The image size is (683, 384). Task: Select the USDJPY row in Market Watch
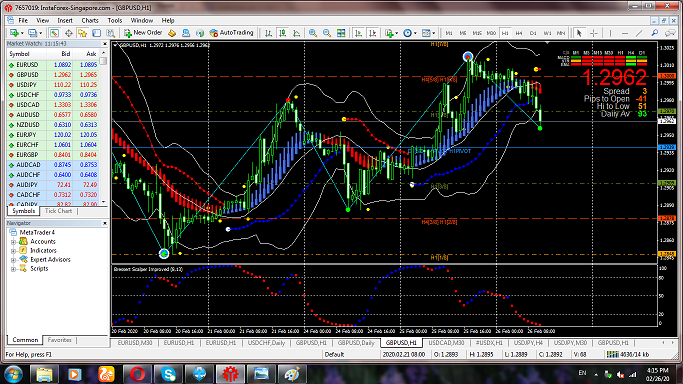pyautogui.click(x=53, y=85)
